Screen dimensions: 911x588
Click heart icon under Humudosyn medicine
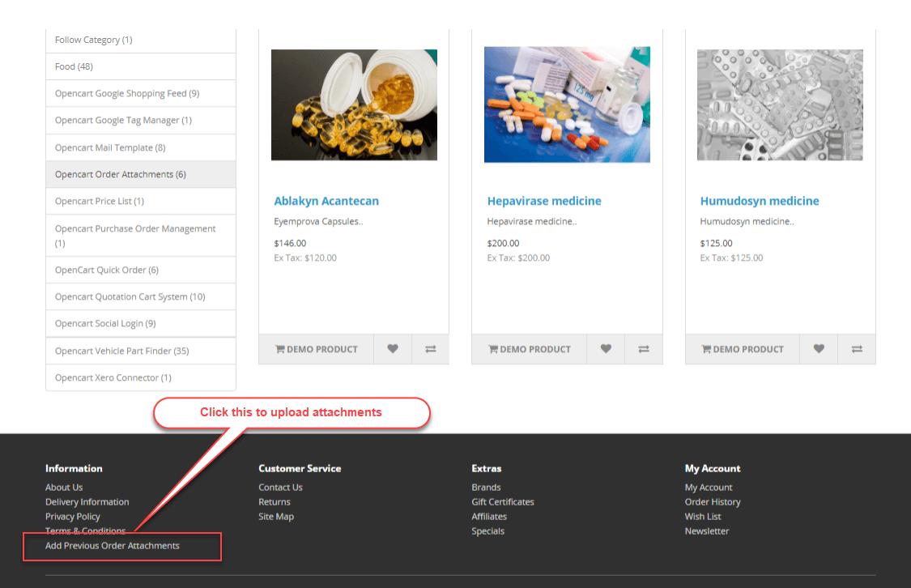coord(819,349)
